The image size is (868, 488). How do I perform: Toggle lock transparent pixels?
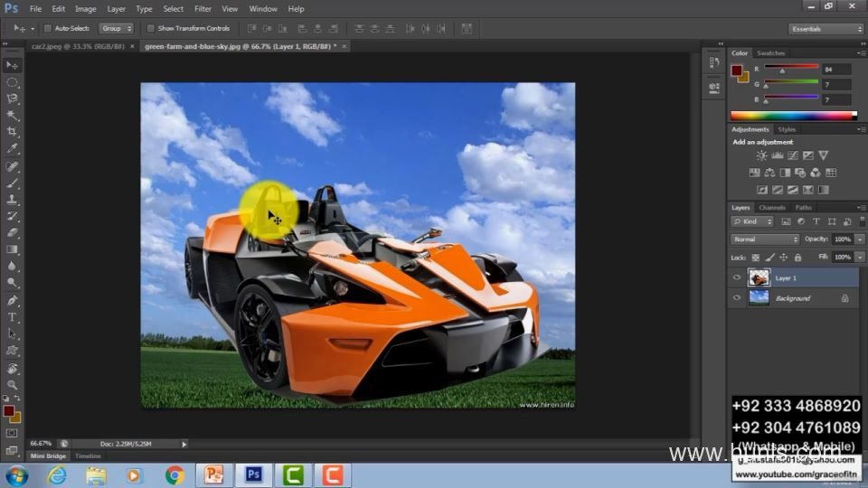756,258
